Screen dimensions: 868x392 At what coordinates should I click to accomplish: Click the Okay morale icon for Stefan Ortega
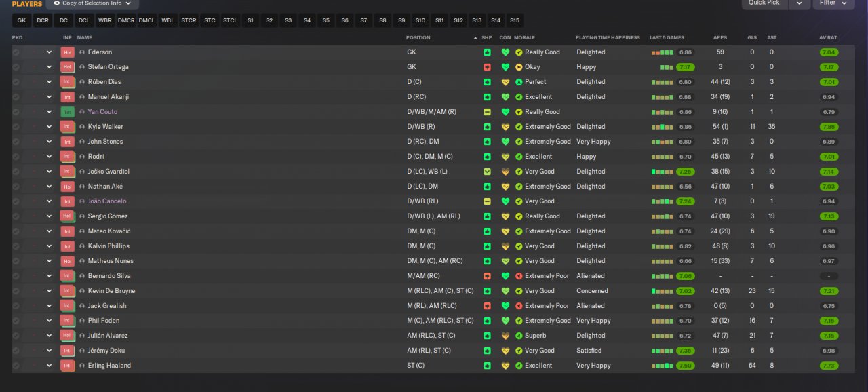click(x=519, y=67)
